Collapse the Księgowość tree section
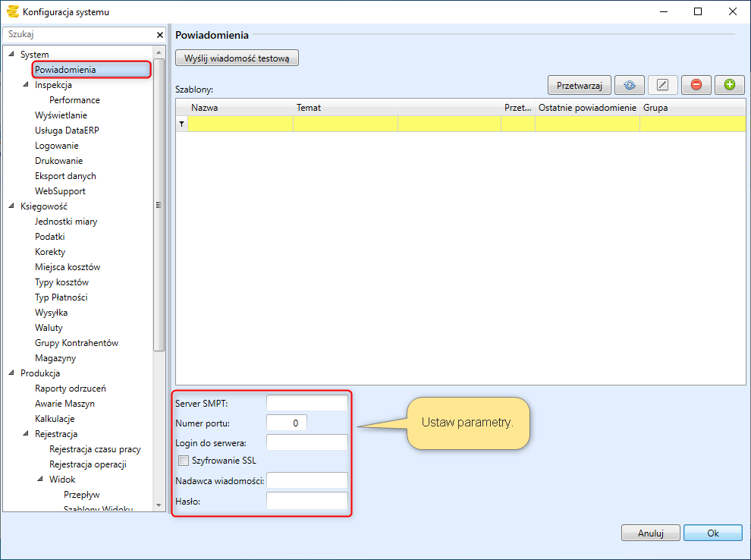This screenshot has height=560, width=751. click(x=11, y=206)
